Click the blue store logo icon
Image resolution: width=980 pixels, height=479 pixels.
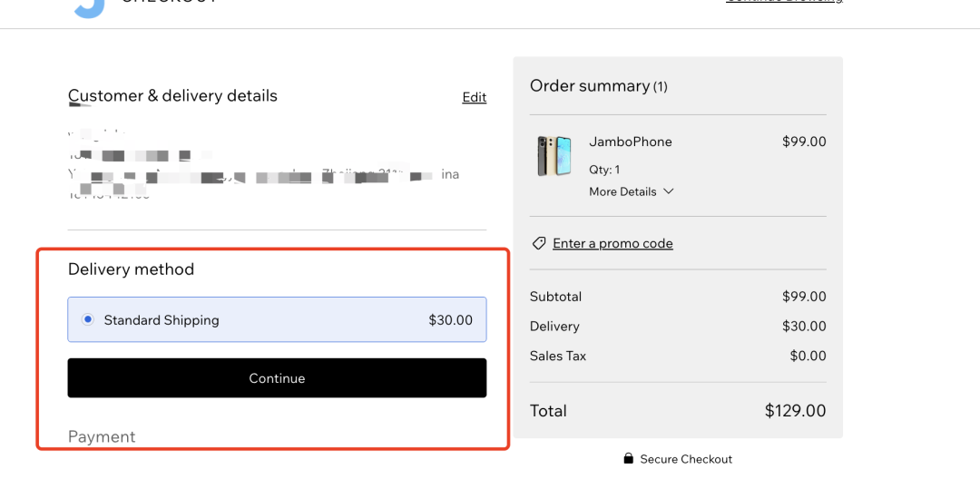(x=89, y=8)
